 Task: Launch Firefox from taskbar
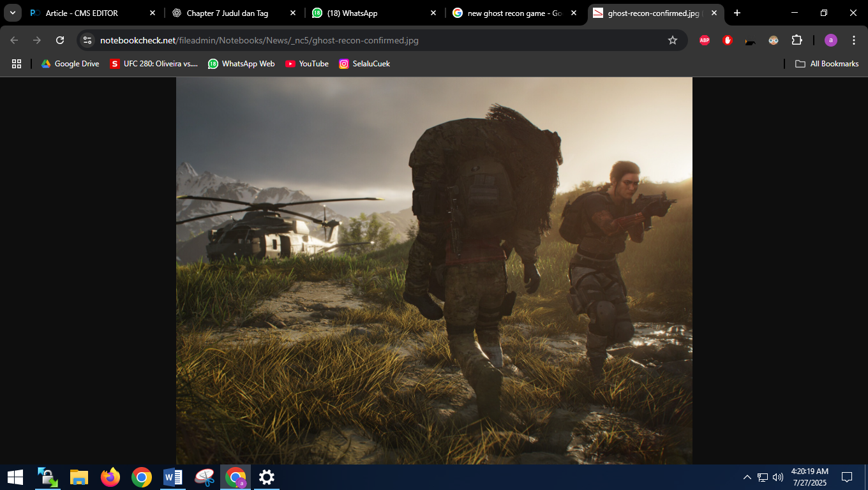pyautogui.click(x=110, y=477)
